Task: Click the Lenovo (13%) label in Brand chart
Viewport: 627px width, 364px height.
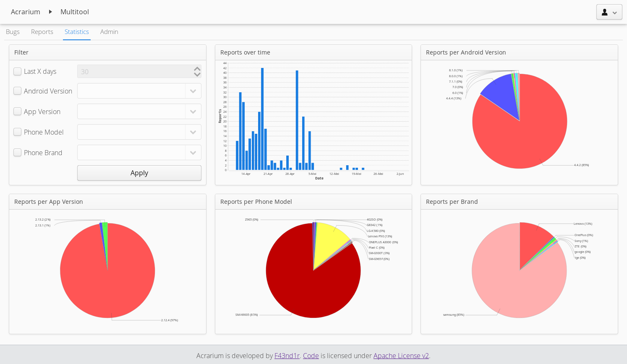Action: 583,224
